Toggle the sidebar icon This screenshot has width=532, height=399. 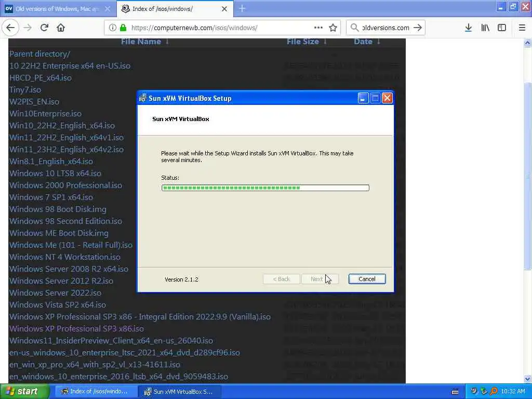[502, 28]
